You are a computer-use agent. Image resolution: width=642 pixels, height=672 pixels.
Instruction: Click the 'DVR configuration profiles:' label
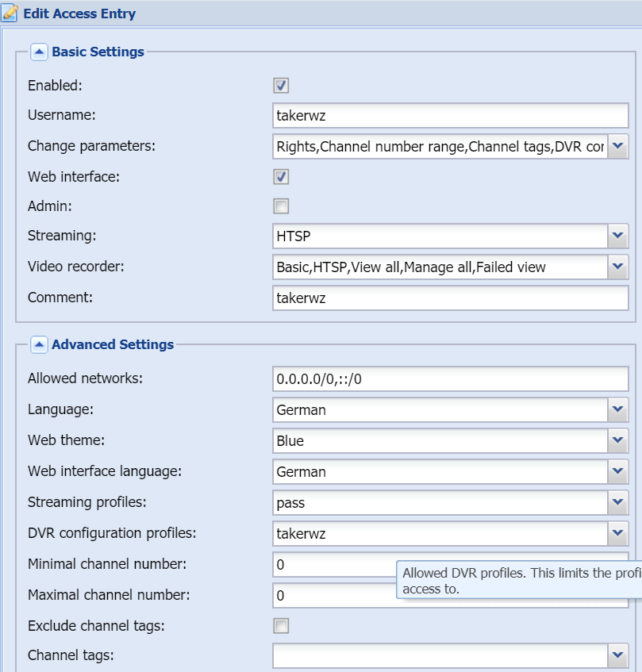click(x=112, y=533)
